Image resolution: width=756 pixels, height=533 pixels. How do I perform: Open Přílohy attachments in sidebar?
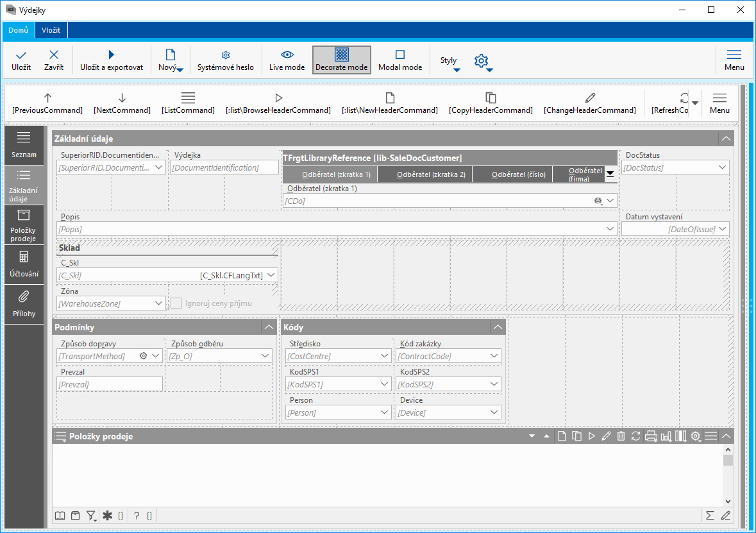pos(24,303)
